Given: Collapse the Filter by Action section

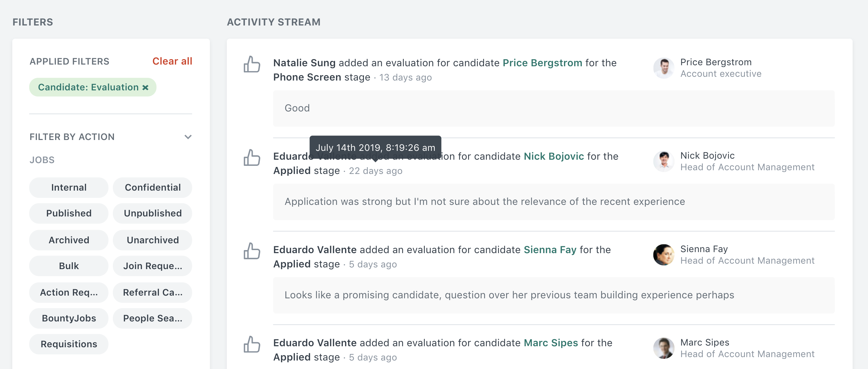Looking at the screenshot, I should [x=187, y=137].
